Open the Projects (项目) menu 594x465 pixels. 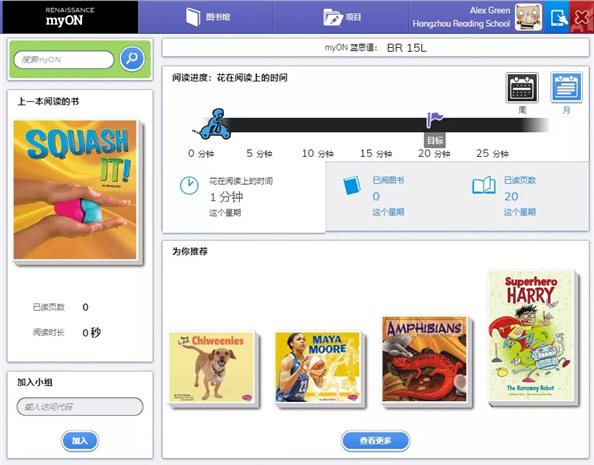tap(342, 17)
